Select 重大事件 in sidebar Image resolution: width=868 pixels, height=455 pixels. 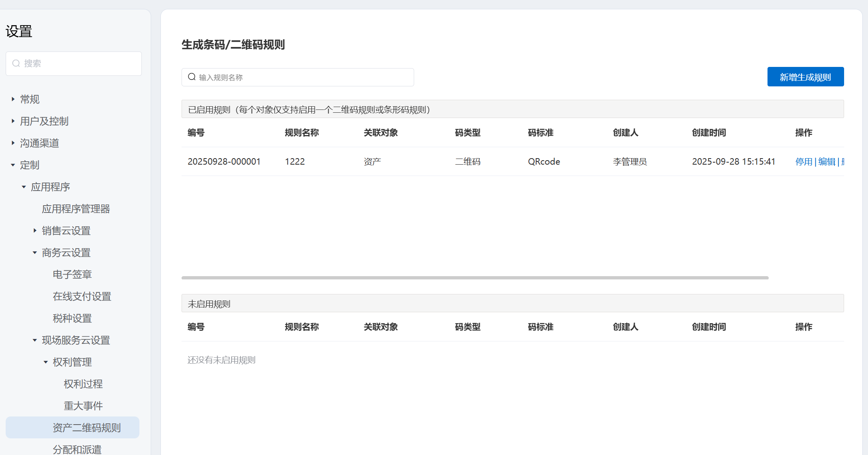pyautogui.click(x=83, y=406)
